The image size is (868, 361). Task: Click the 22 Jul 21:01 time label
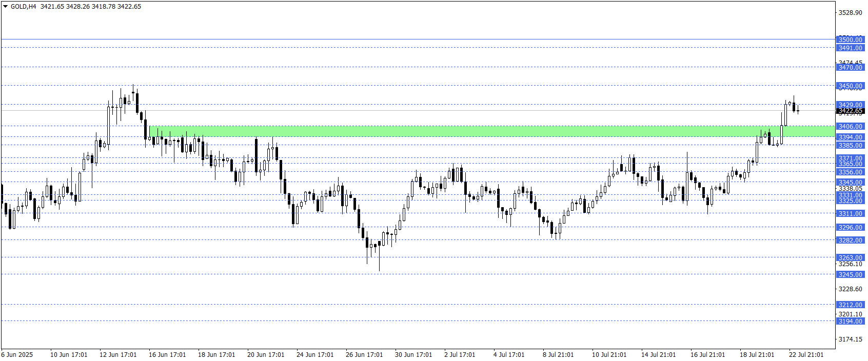tap(806, 355)
